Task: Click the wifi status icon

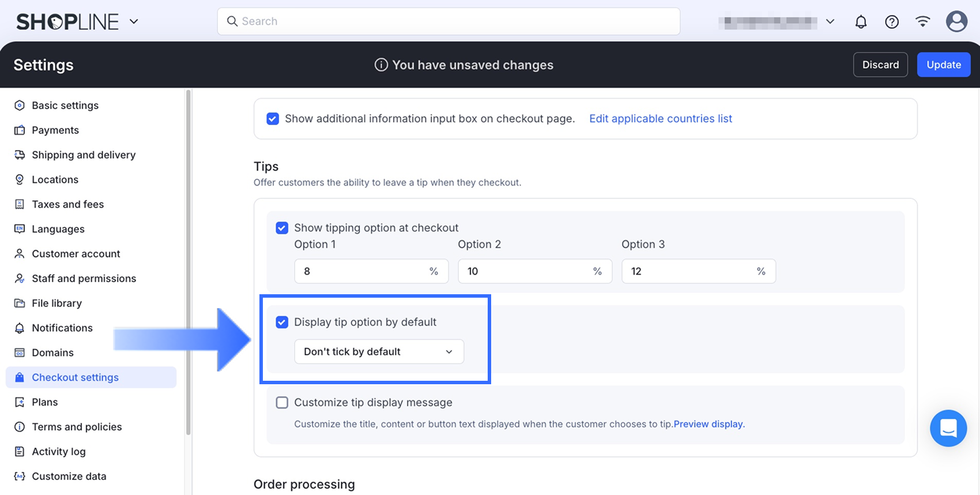Action: pos(923,22)
